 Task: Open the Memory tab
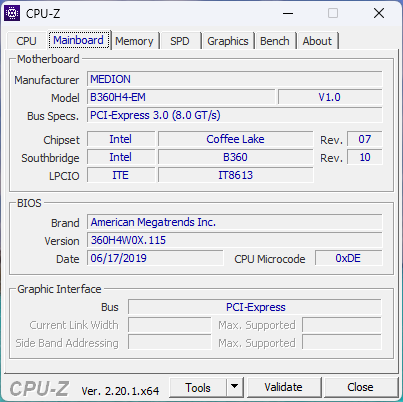134,41
